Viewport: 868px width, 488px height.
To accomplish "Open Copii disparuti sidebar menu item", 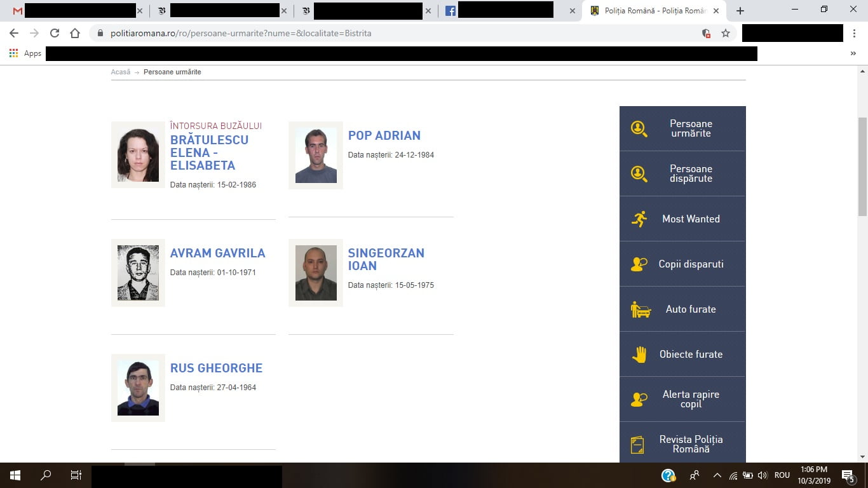I will pos(682,264).
